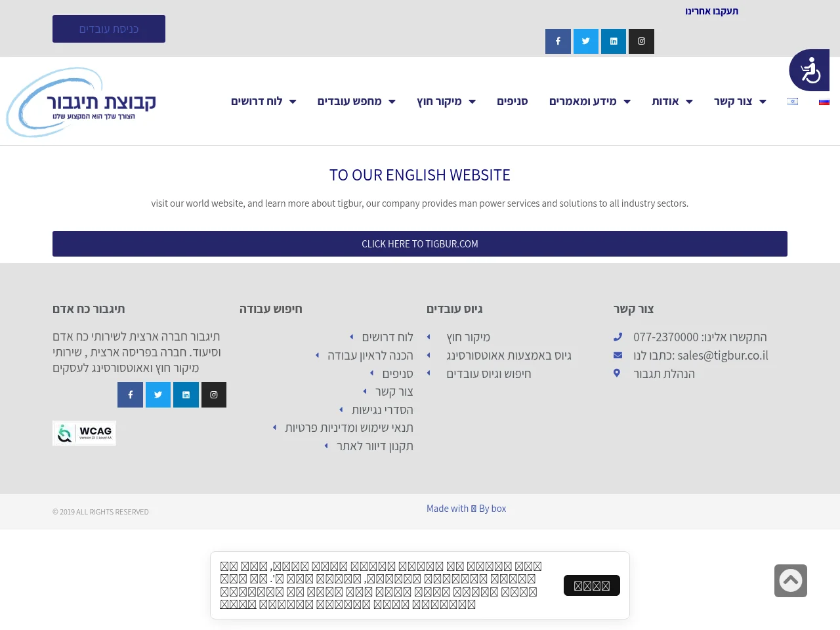This screenshot has width=840, height=630.
Task: Open the underlined link in cookie notice
Action: tap(238, 604)
